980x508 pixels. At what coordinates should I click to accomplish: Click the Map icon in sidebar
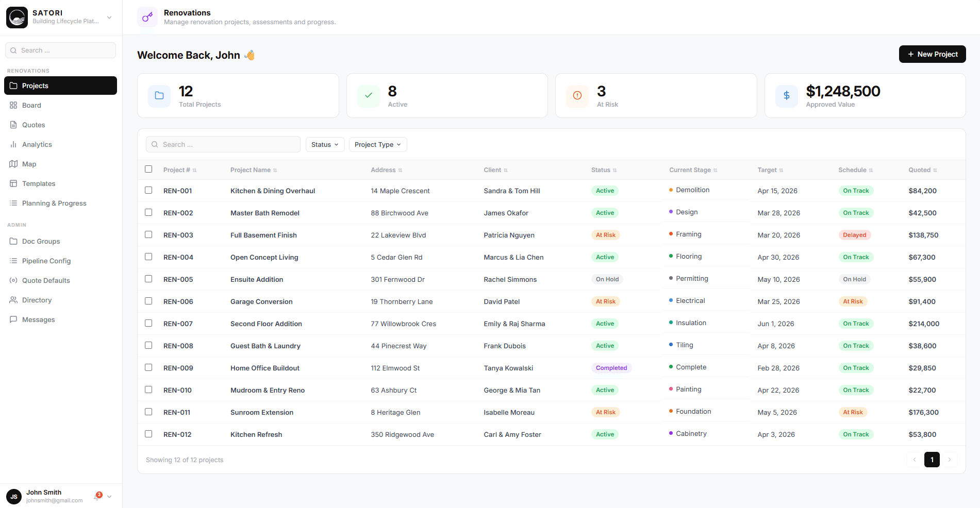click(13, 164)
